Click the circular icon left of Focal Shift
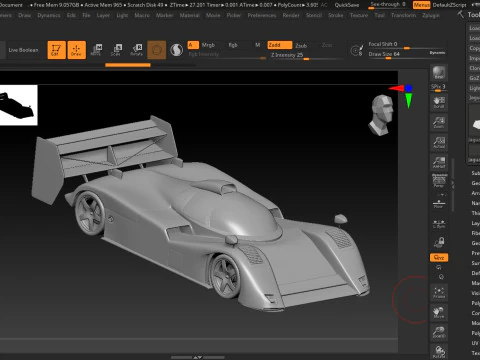 point(357,50)
